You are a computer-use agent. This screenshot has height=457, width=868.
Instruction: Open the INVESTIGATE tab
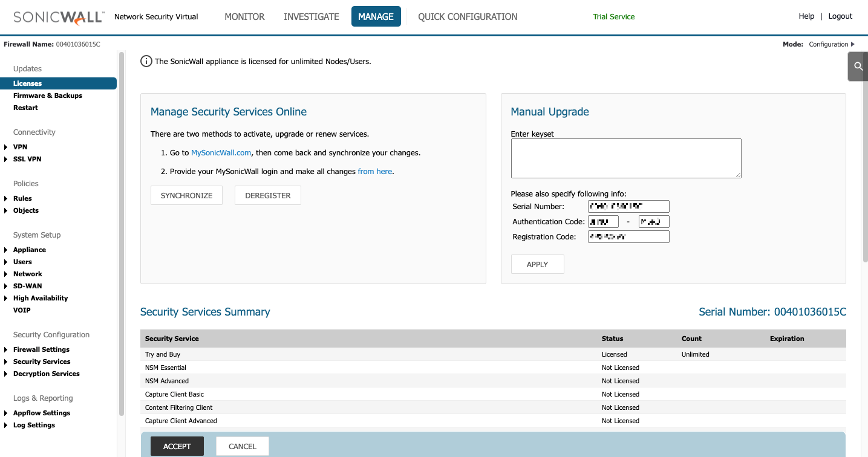pyautogui.click(x=312, y=17)
